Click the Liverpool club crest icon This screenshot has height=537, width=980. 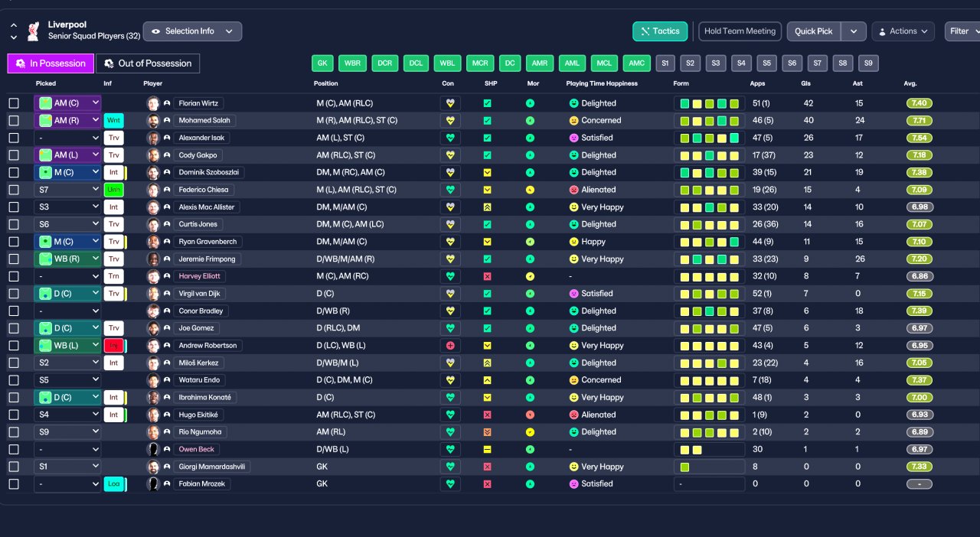[33, 31]
